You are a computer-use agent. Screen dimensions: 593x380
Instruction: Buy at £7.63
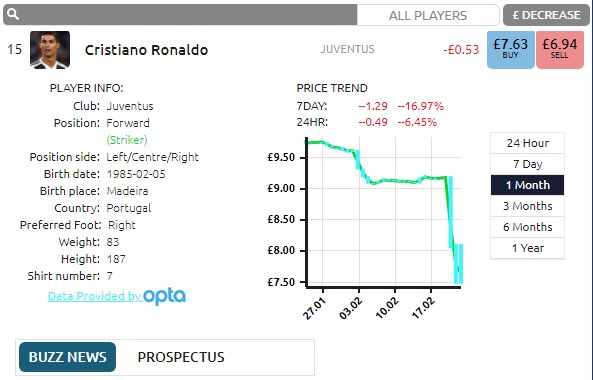pos(511,50)
